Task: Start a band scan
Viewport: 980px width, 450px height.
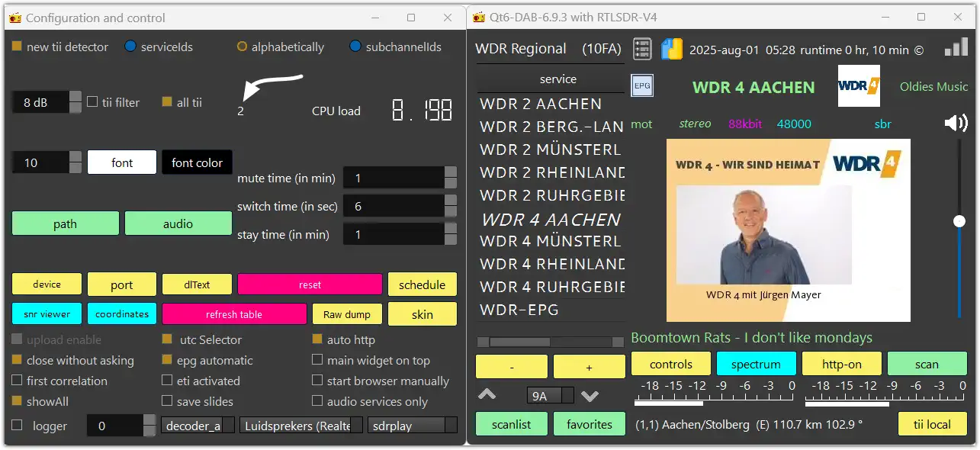Action: point(927,364)
